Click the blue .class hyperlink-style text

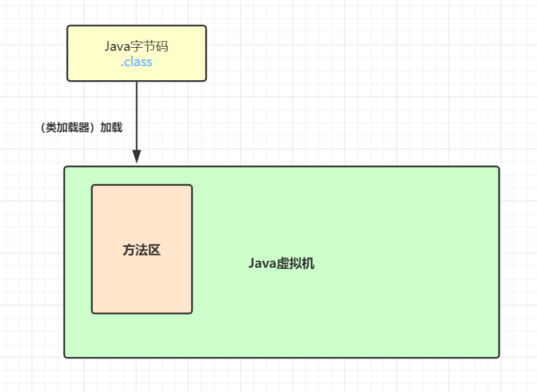pyautogui.click(x=136, y=62)
